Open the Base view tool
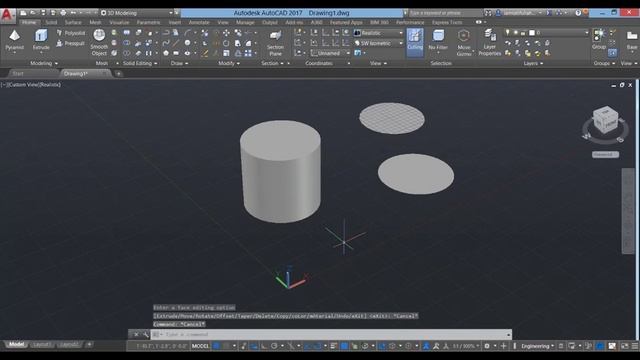The image size is (640, 360). (631, 40)
